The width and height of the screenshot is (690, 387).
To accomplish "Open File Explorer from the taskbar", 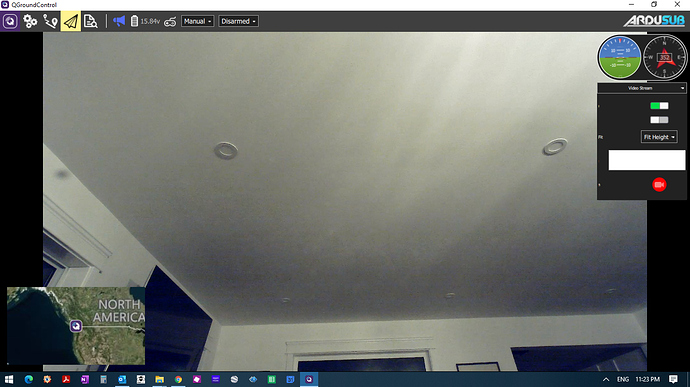I will 159,379.
